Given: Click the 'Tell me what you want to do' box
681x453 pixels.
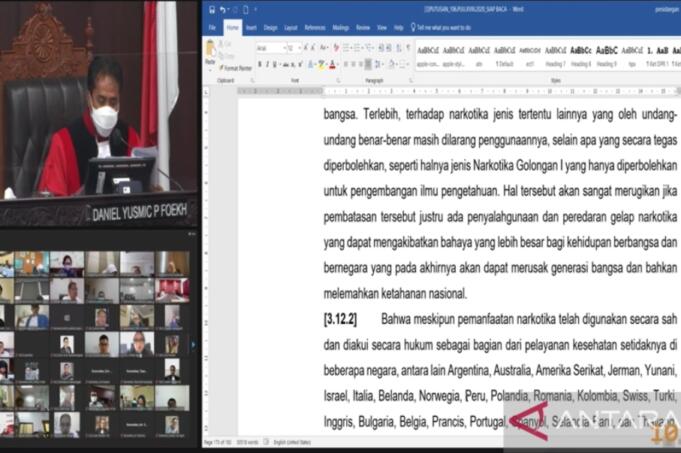Looking at the screenshot, I should click(x=441, y=28).
